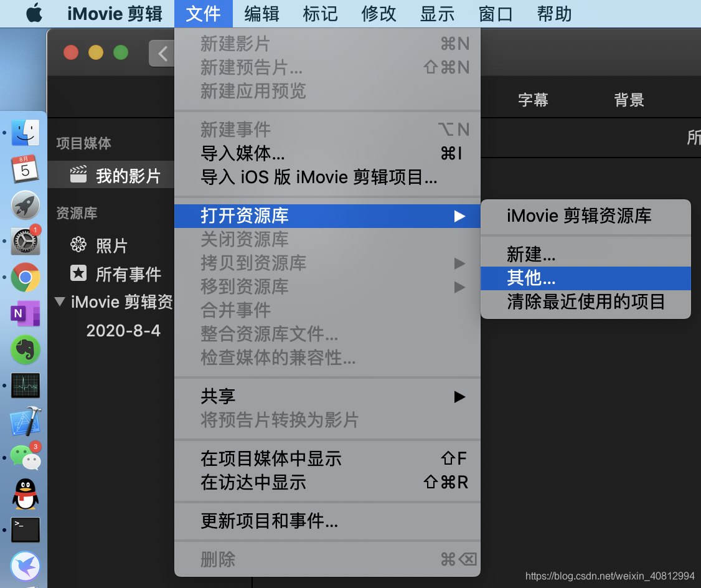Expand the 共享 submenu arrow
This screenshot has width=701, height=588.
click(x=459, y=397)
